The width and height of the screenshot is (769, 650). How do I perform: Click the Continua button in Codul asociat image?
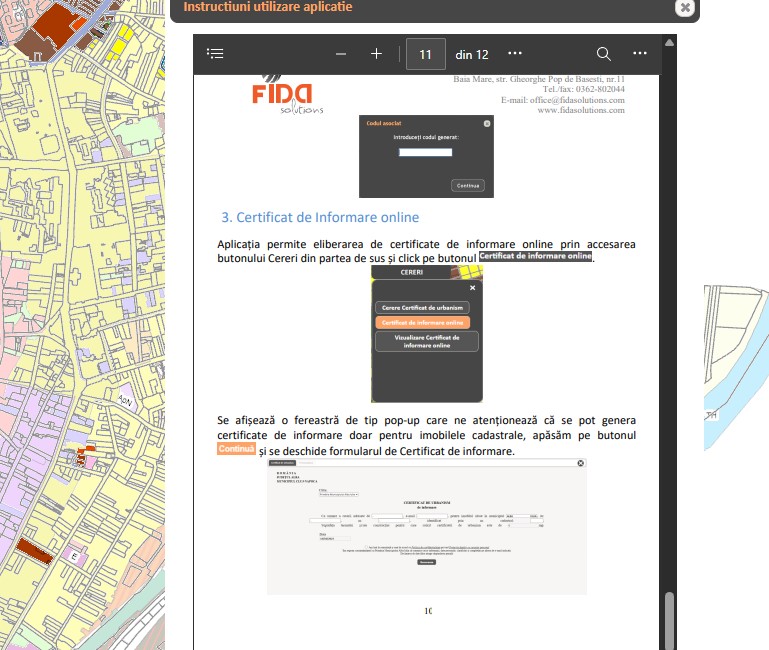468,185
